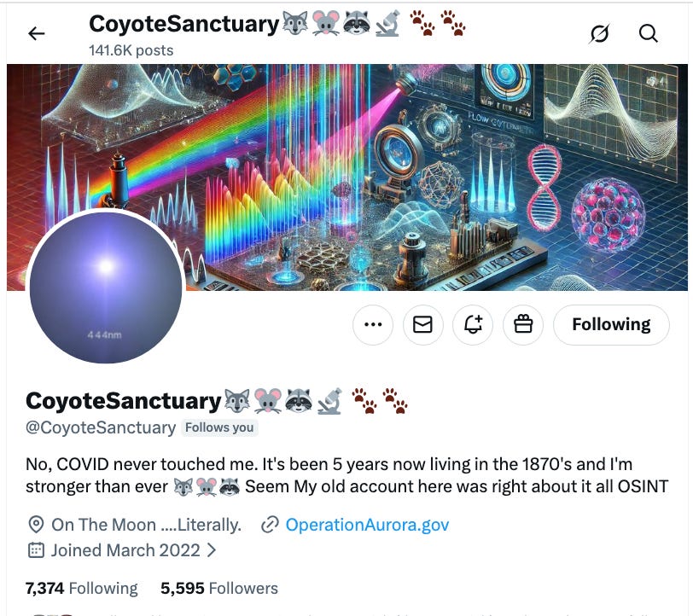
Task: Click the location pin icon
Action: point(36,525)
